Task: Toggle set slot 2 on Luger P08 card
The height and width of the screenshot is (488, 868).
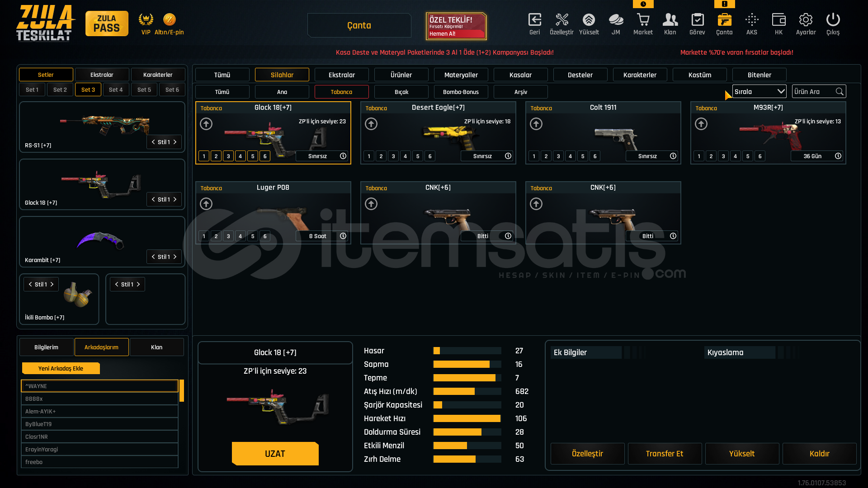Action: (216, 236)
